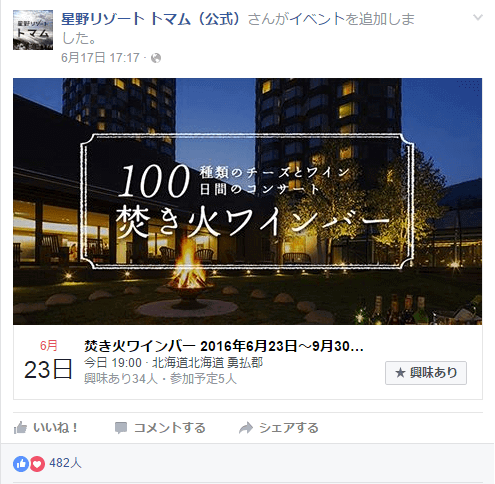Select シェアする to share post
495x484 pixels.
tap(289, 428)
